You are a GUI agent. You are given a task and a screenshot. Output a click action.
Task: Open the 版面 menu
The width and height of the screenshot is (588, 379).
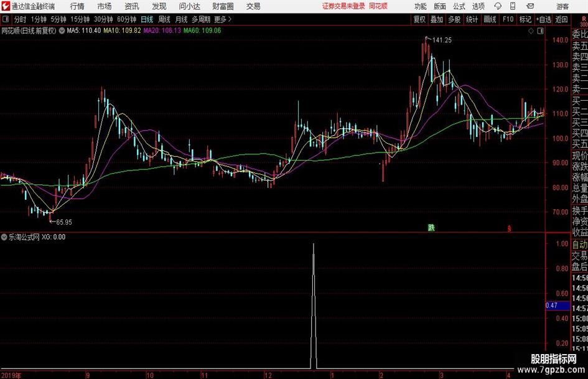coord(439,6)
